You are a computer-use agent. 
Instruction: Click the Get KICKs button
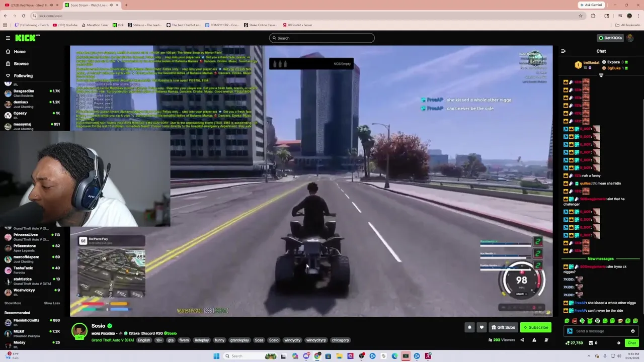click(610, 38)
